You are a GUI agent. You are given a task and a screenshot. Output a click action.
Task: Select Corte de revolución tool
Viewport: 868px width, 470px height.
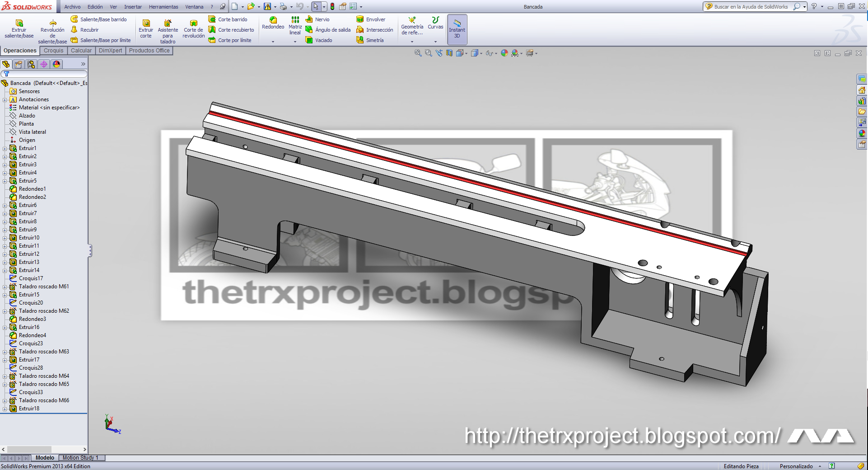pos(194,29)
